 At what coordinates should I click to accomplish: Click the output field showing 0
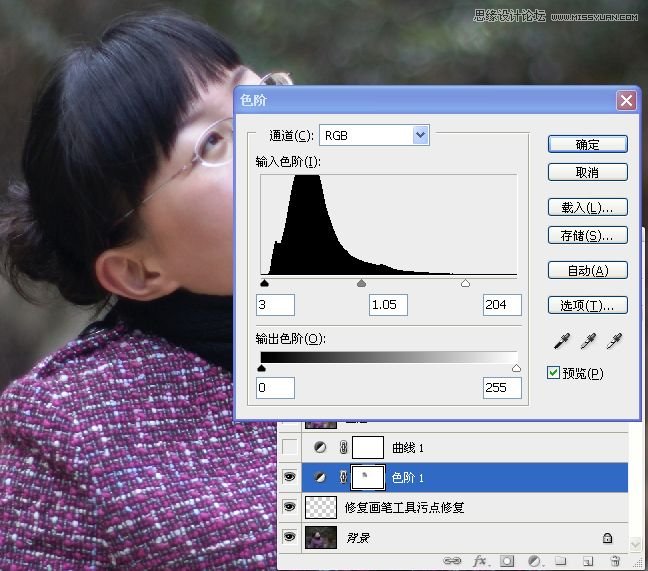(x=275, y=388)
